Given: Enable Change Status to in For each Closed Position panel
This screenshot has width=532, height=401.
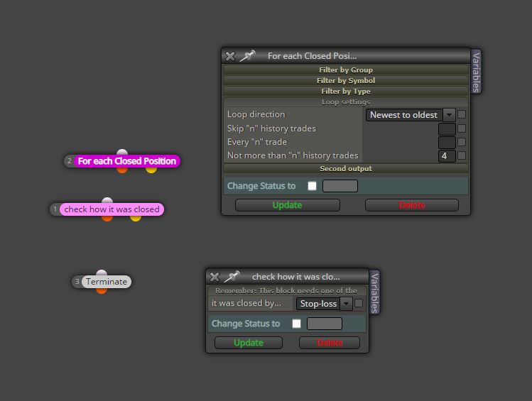Looking at the screenshot, I should [x=312, y=186].
